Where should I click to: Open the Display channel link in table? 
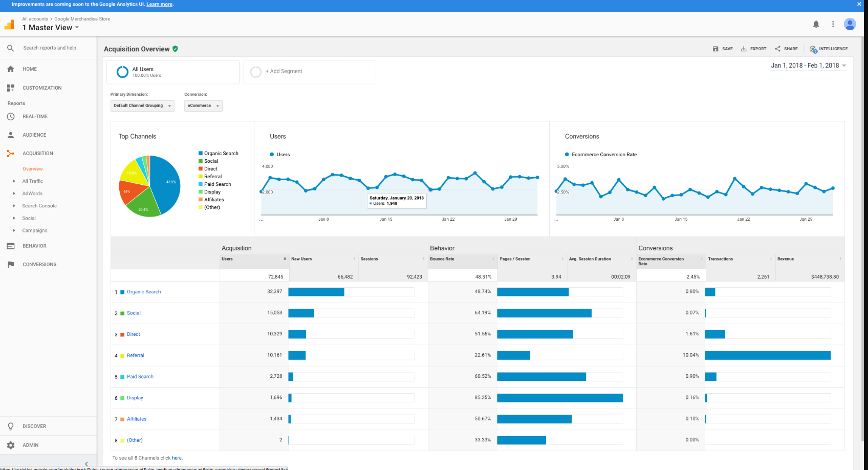coord(135,398)
